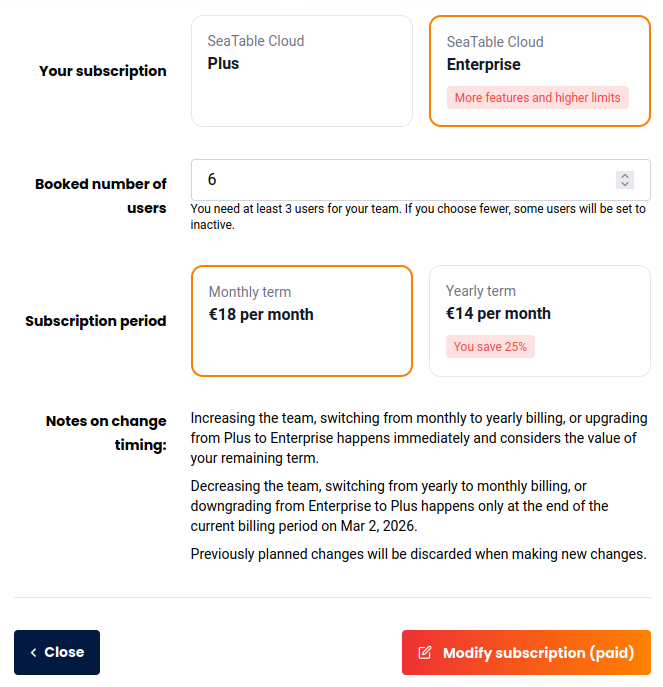Click the 'Subscription period' label
The height and width of the screenshot is (687, 663).
tap(96, 321)
